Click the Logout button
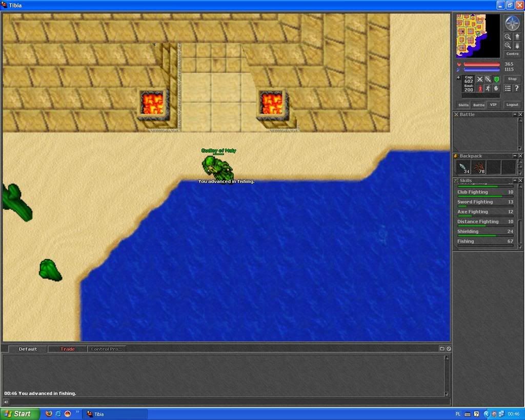525x420 pixels. [x=512, y=105]
